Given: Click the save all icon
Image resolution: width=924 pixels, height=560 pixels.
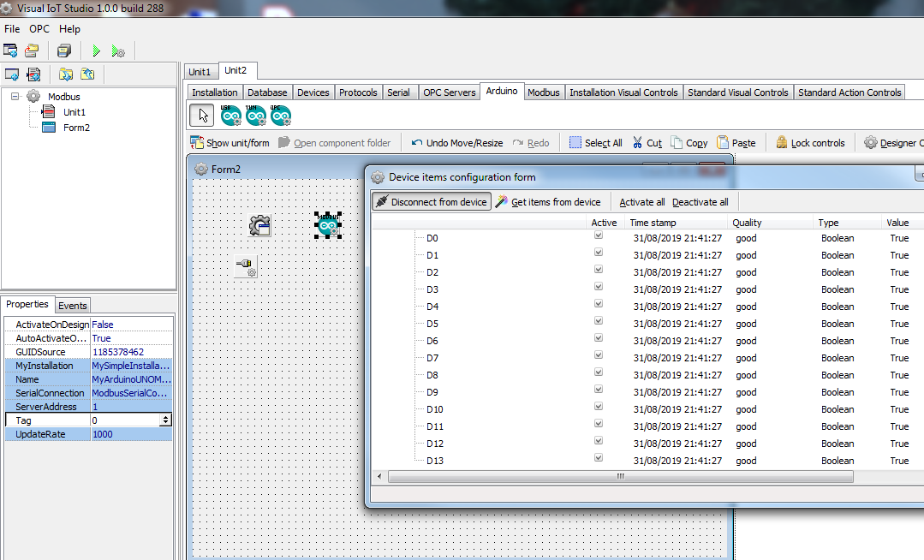Looking at the screenshot, I should [x=63, y=51].
